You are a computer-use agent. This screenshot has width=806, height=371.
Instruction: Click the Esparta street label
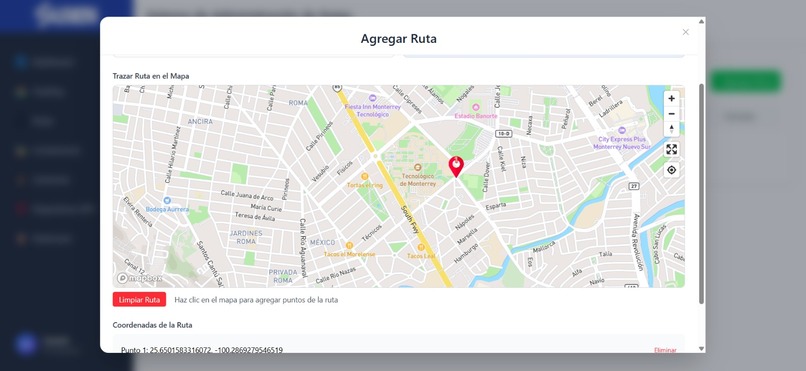(496, 207)
